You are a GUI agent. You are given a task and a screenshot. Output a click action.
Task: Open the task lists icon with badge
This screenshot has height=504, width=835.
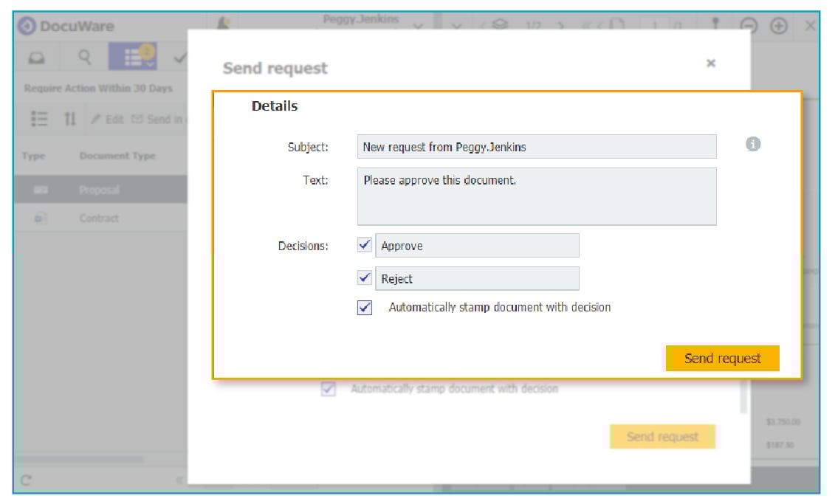[134, 58]
